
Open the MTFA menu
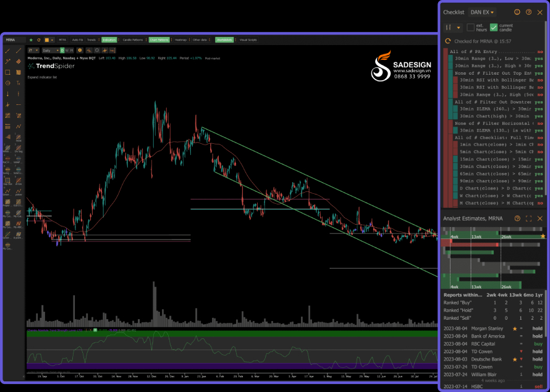pyautogui.click(x=62, y=40)
